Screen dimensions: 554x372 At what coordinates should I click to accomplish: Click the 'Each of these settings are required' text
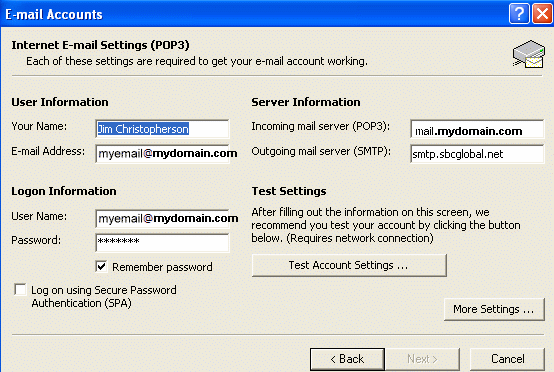(197, 61)
